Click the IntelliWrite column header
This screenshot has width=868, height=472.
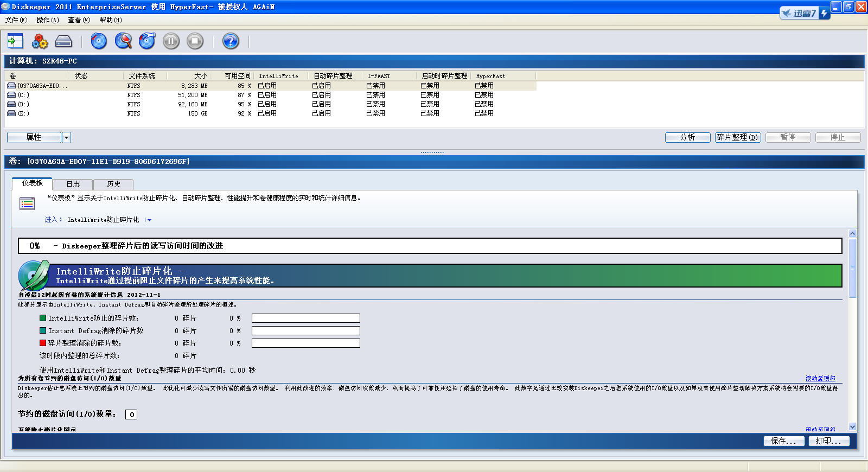tap(281, 76)
